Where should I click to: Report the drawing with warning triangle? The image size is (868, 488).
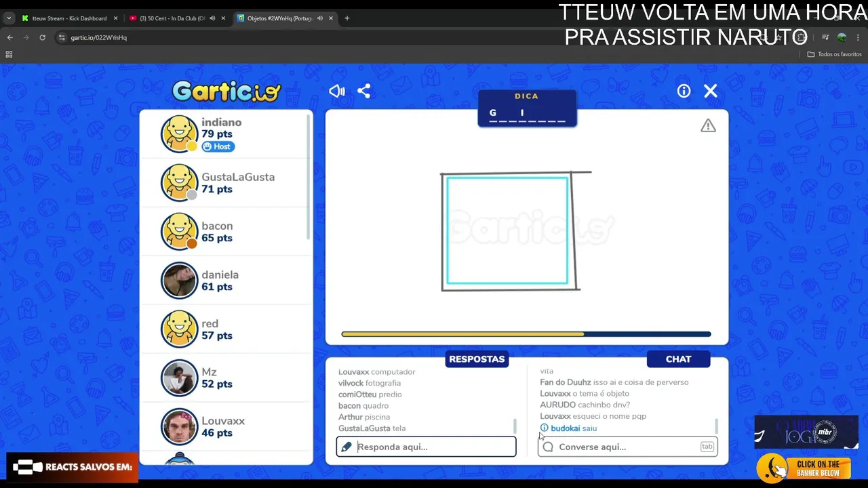tap(708, 125)
